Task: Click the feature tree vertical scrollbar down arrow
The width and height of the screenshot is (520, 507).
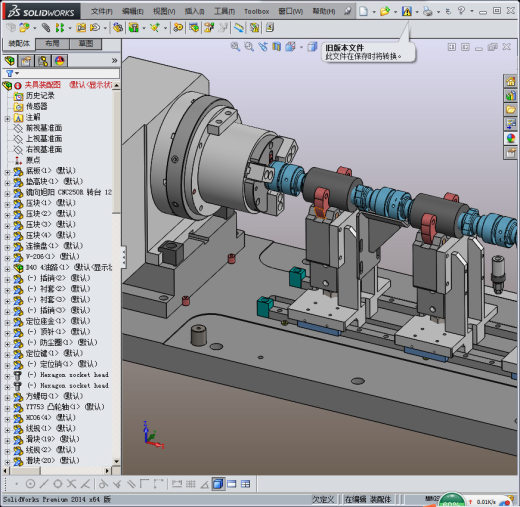Action: pyautogui.click(x=116, y=461)
